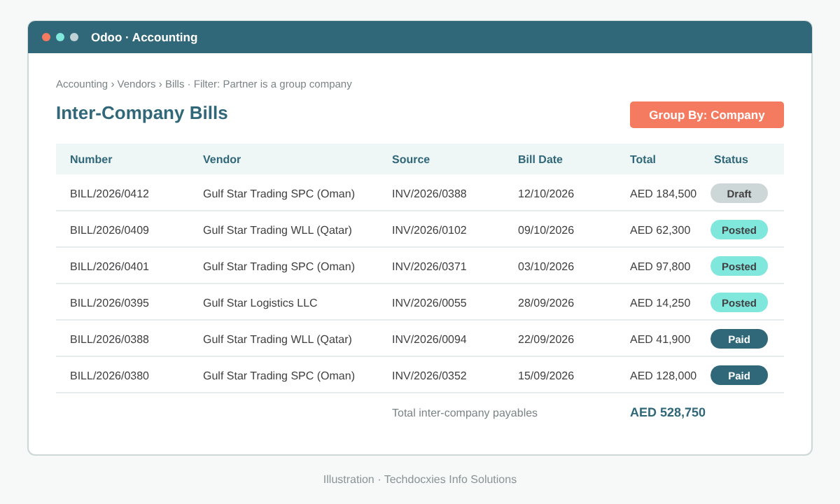Open bill BILL/2026/0388

point(109,339)
